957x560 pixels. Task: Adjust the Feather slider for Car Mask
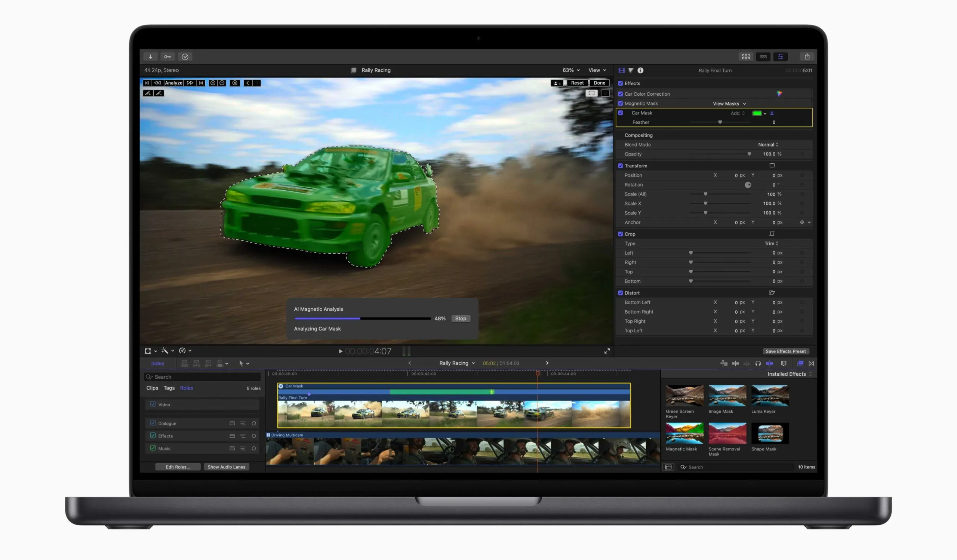pyautogui.click(x=720, y=122)
